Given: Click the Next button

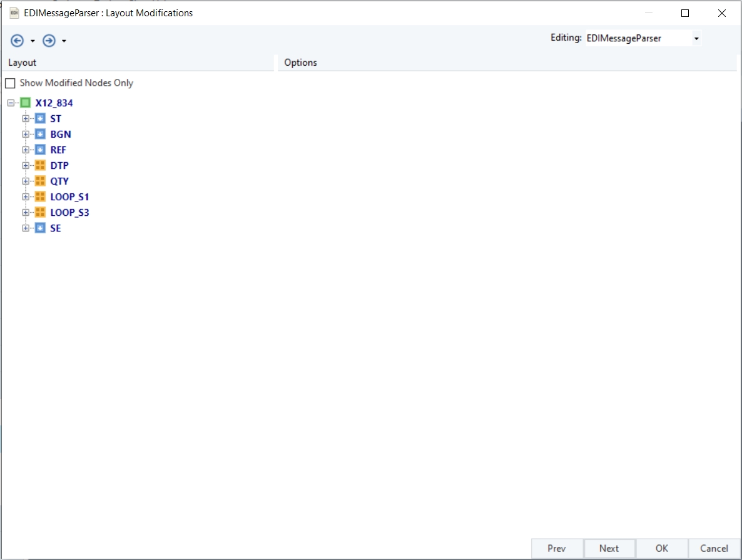Looking at the screenshot, I should click(609, 548).
